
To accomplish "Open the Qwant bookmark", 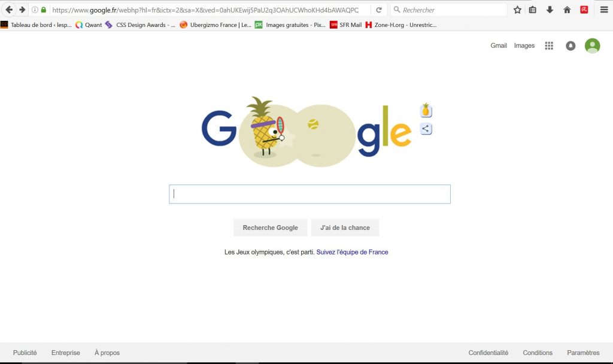I will coord(89,25).
